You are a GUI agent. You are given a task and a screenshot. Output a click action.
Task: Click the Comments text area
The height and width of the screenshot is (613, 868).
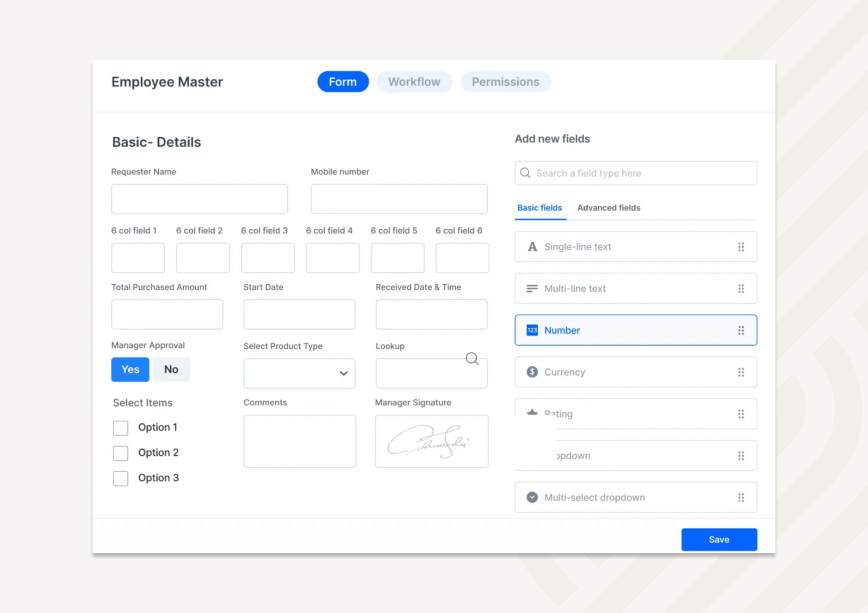(x=300, y=441)
